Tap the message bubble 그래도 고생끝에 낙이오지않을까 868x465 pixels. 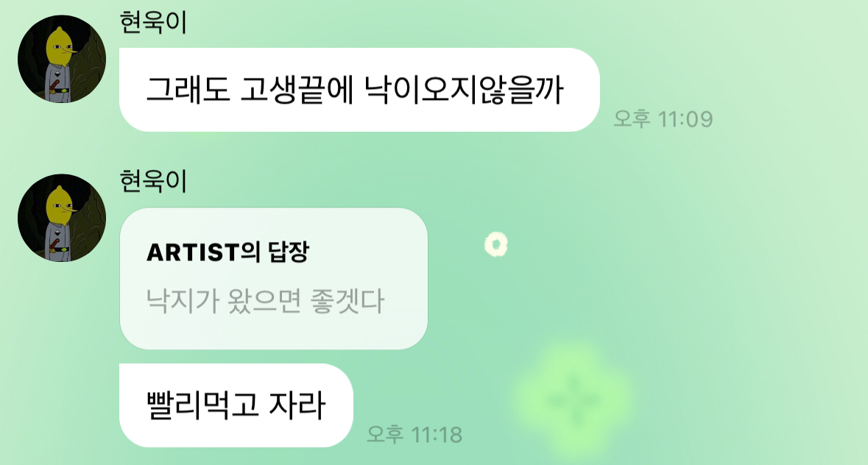[359, 90]
